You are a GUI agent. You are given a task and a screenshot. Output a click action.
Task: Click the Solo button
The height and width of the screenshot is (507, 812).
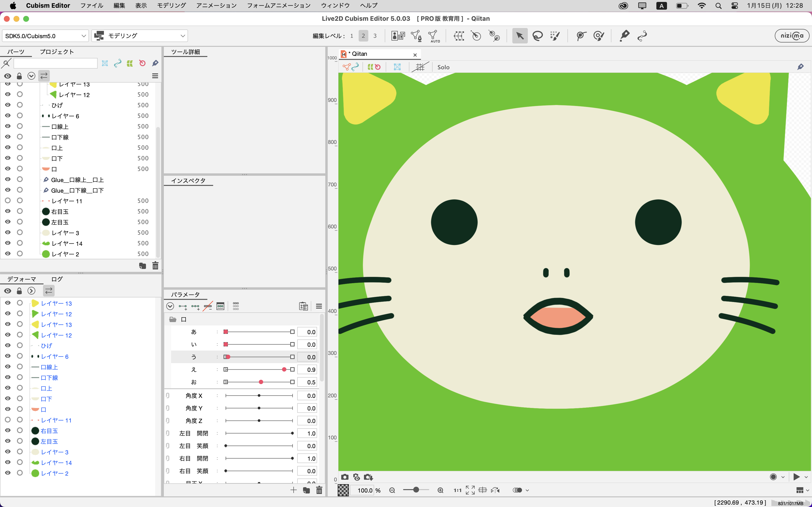click(x=443, y=67)
